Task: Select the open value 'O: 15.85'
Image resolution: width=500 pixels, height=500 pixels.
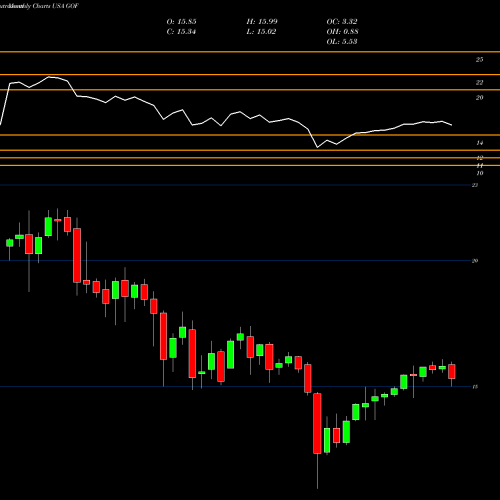Action: click(x=181, y=22)
